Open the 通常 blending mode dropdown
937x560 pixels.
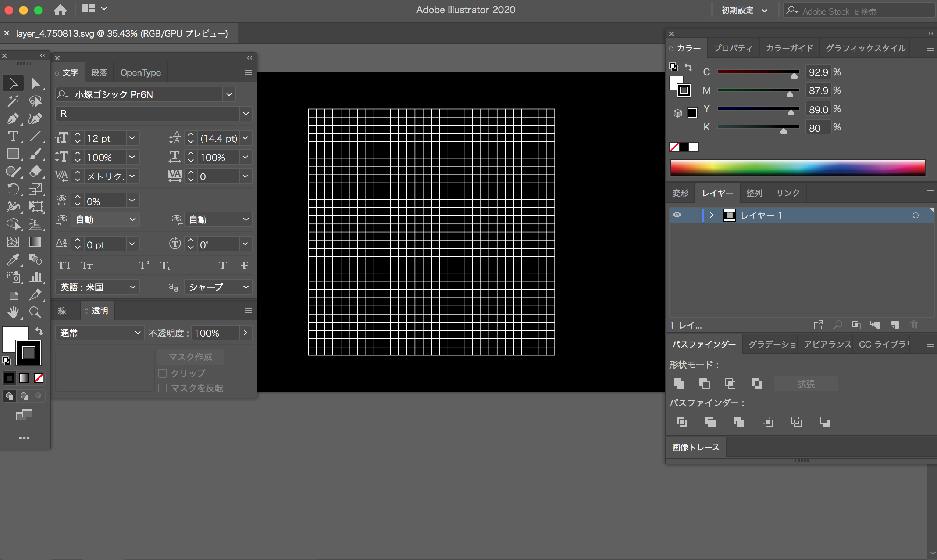(100, 333)
